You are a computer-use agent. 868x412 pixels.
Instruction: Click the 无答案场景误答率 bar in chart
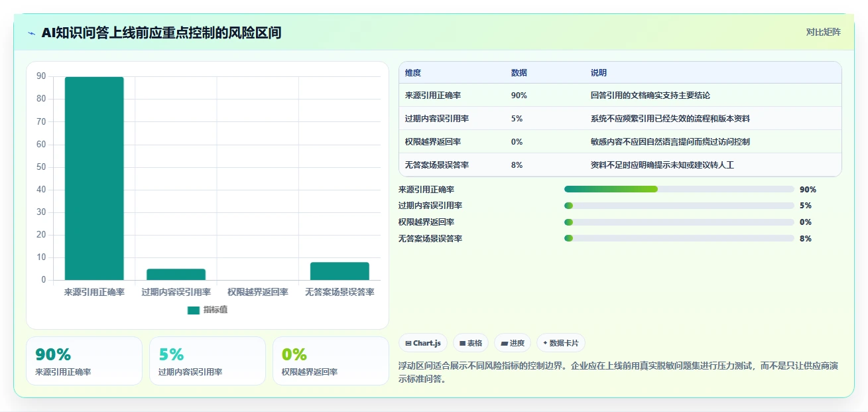click(340, 271)
